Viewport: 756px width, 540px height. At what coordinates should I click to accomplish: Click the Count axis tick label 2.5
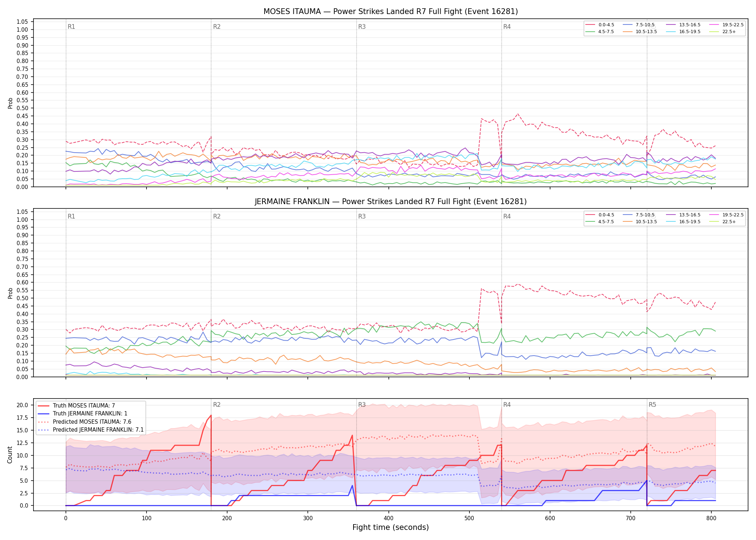(x=24, y=493)
